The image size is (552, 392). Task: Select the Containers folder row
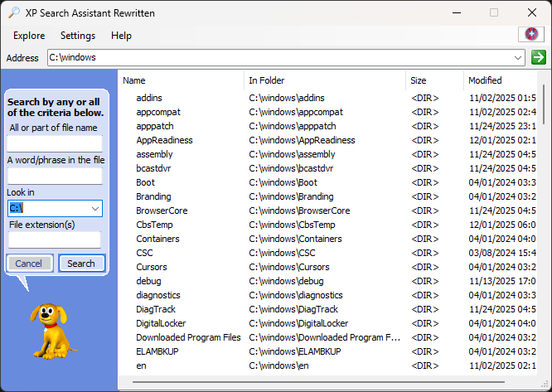tap(327, 239)
